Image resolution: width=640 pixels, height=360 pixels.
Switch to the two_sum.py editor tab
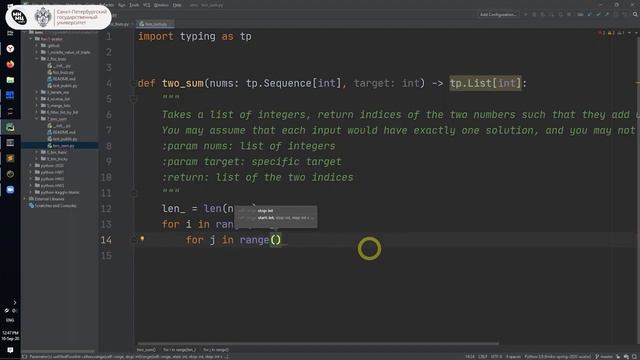(x=155, y=24)
